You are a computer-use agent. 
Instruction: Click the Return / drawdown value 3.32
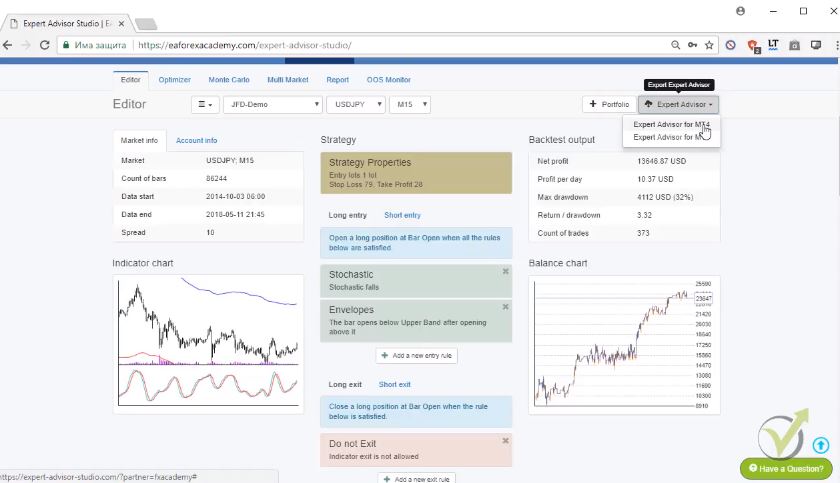tap(644, 215)
